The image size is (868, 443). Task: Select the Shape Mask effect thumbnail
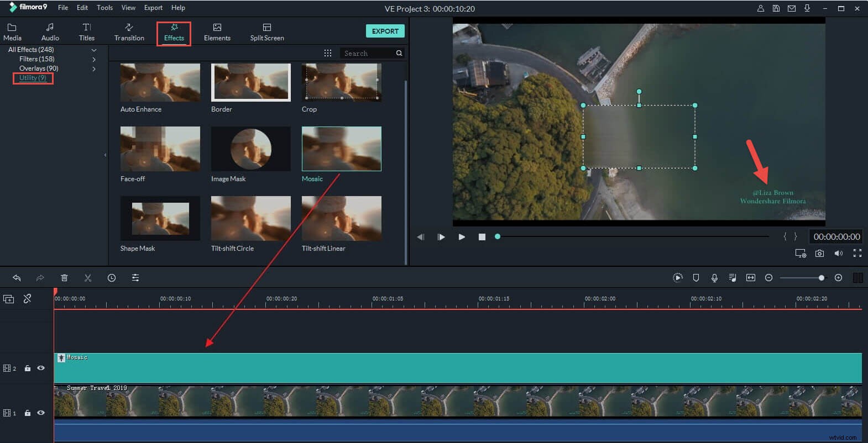click(160, 218)
